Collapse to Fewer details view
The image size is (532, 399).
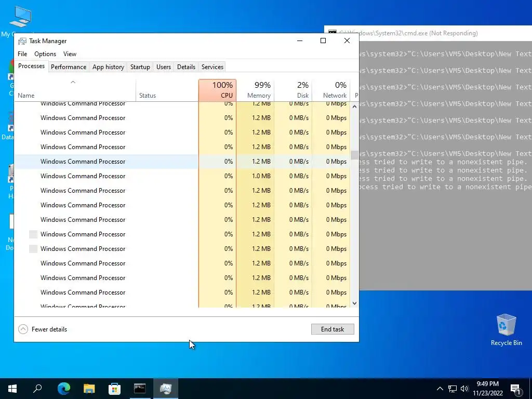tap(43, 329)
